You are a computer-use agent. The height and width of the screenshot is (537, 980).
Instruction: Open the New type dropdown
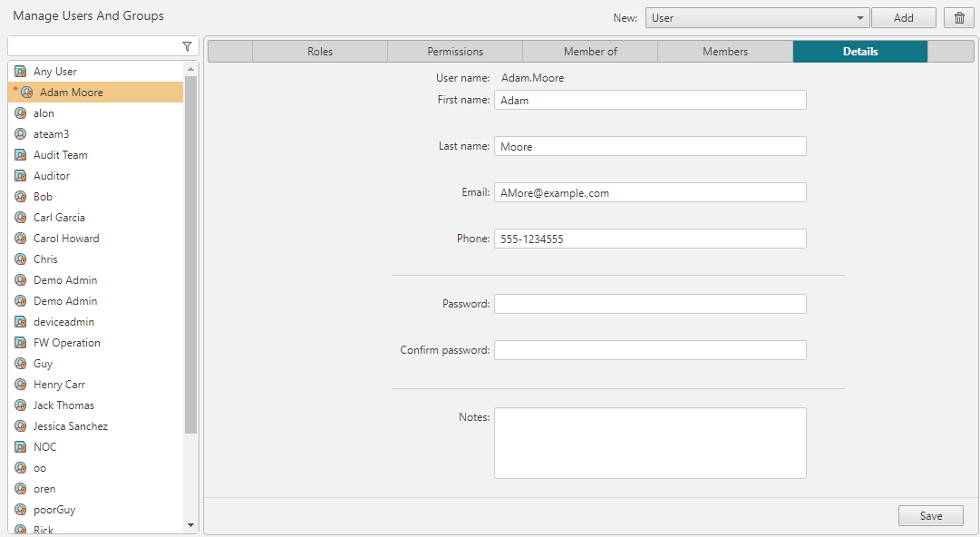757,18
